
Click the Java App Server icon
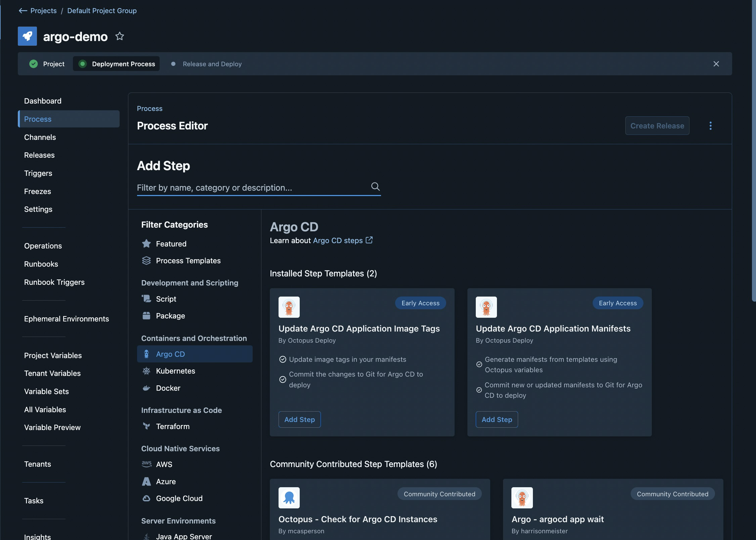[146, 536]
